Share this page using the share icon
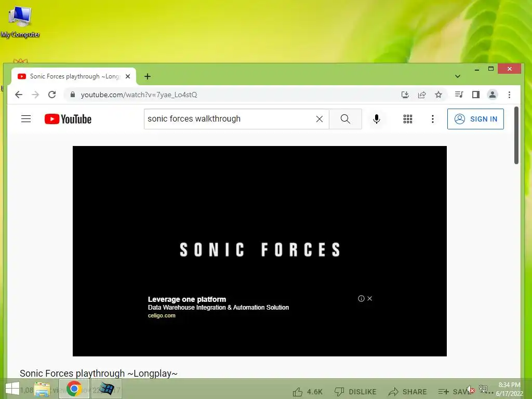 (422, 95)
